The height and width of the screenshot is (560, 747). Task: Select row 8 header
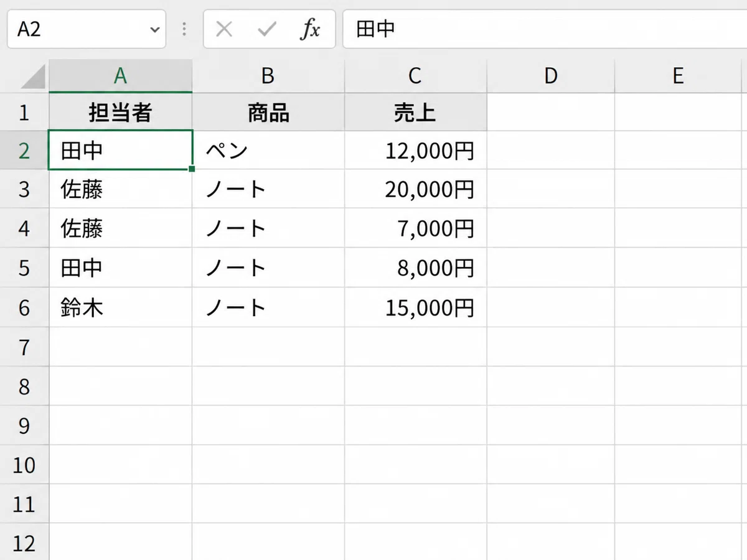point(24,386)
